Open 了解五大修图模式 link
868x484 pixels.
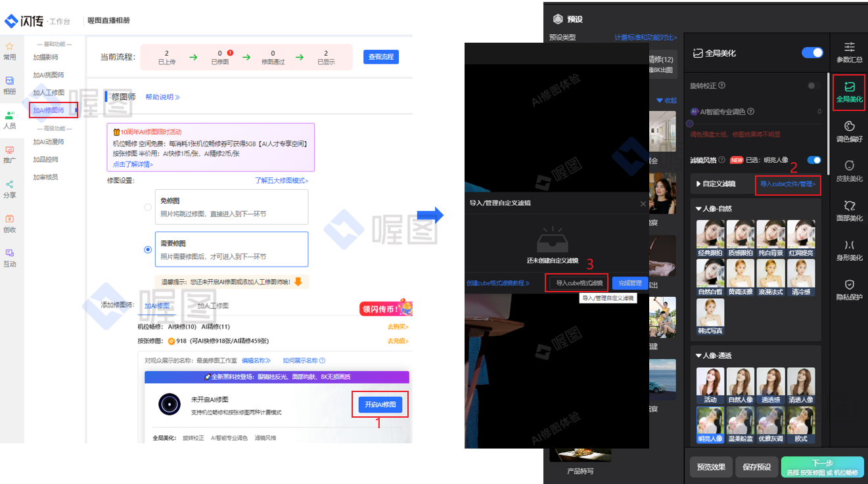click(x=282, y=180)
